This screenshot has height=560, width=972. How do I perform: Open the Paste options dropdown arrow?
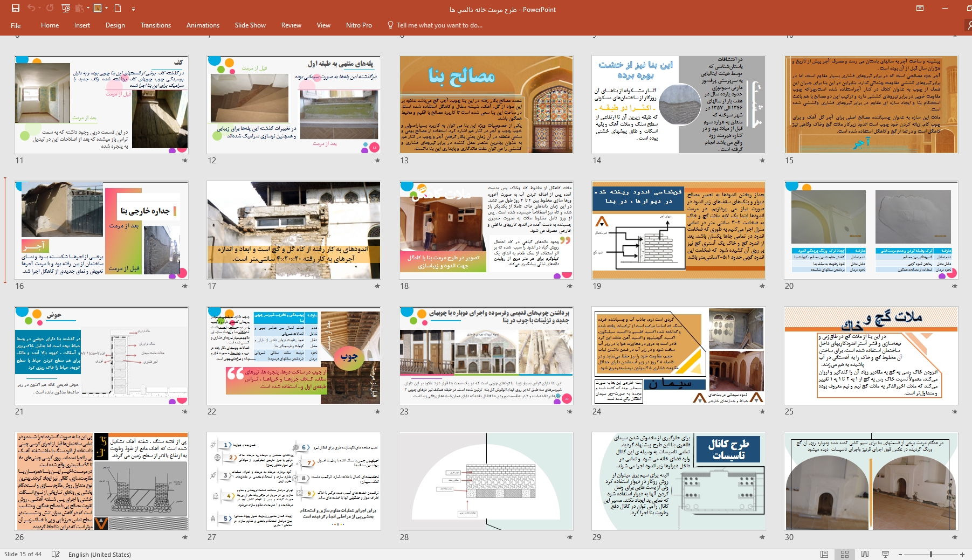pos(87,8)
